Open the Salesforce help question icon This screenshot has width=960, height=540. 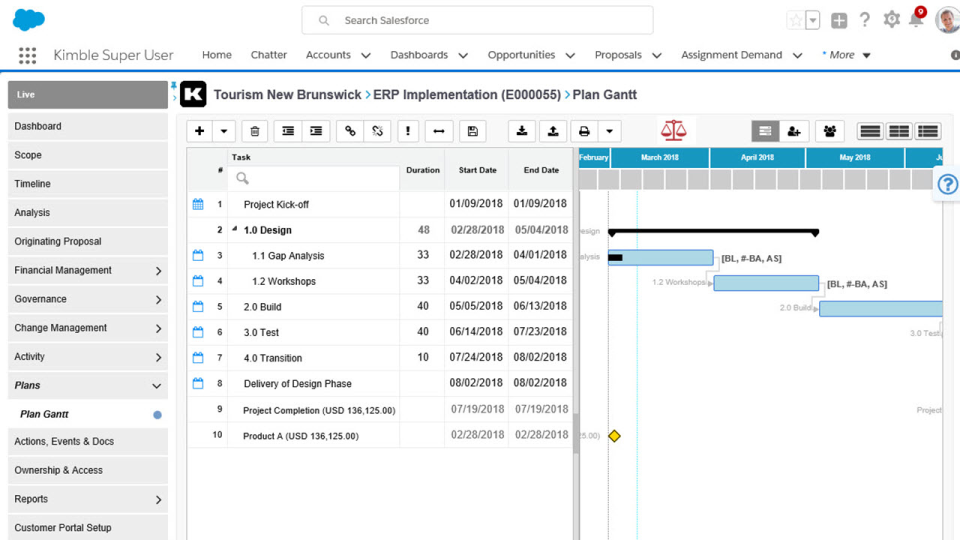864,20
